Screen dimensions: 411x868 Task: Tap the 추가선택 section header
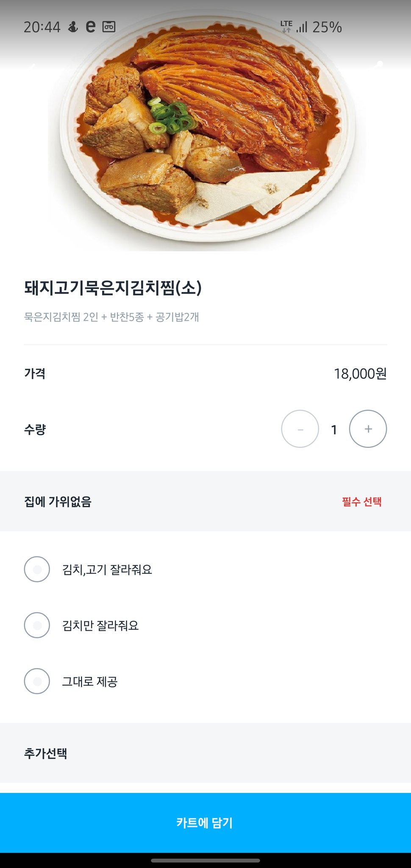46,753
